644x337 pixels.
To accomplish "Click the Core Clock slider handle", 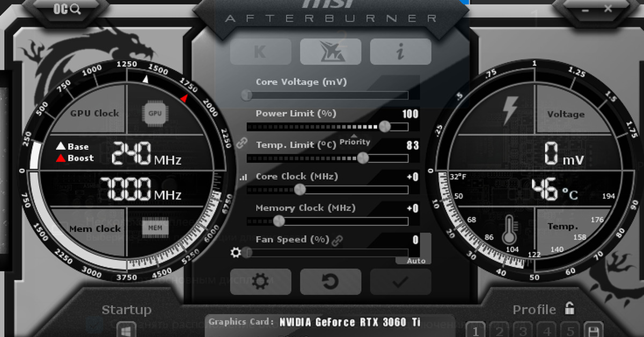I will click(300, 189).
